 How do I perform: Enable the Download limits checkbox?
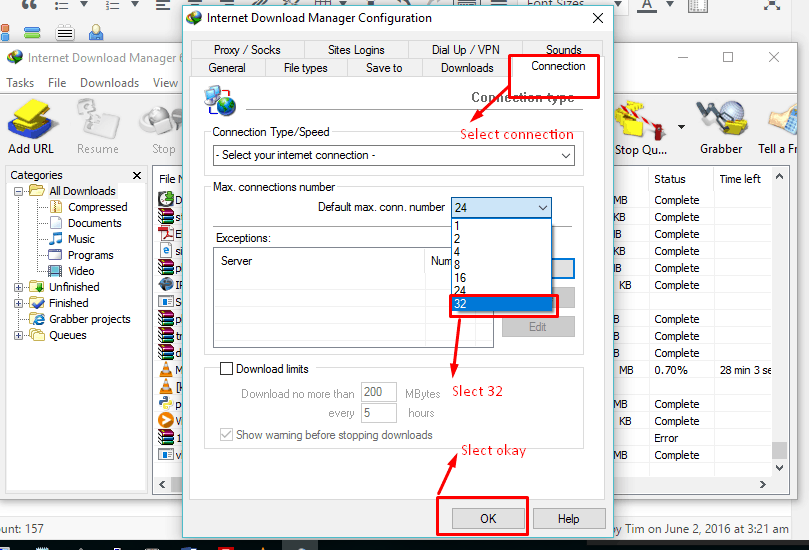[x=226, y=369]
